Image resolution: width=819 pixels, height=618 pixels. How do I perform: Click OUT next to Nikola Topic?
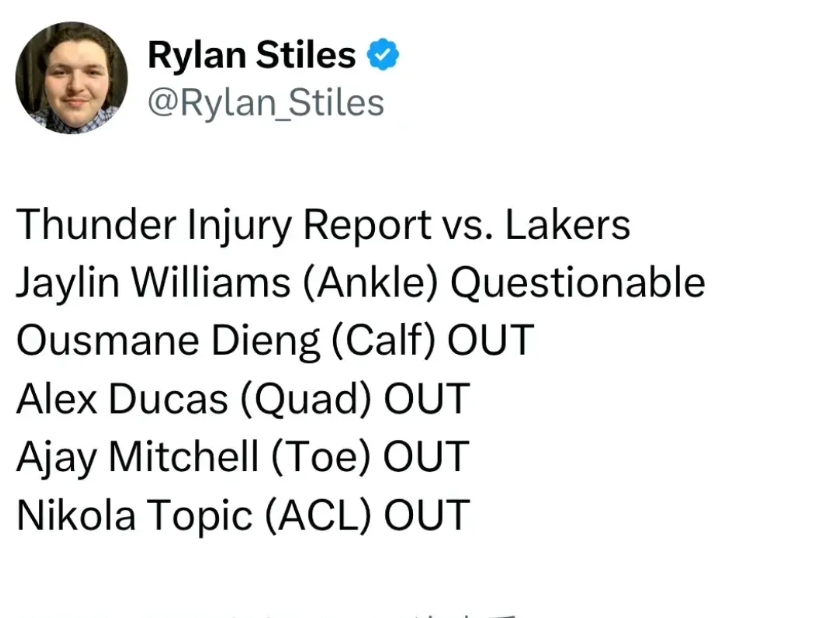pyautogui.click(x=427, y=515)
